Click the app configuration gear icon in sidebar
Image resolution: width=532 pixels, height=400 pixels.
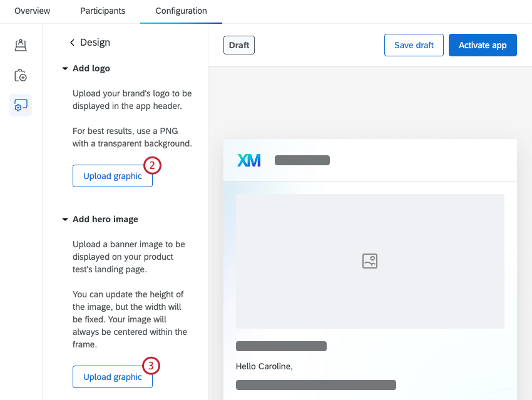[x=21, y=105]
